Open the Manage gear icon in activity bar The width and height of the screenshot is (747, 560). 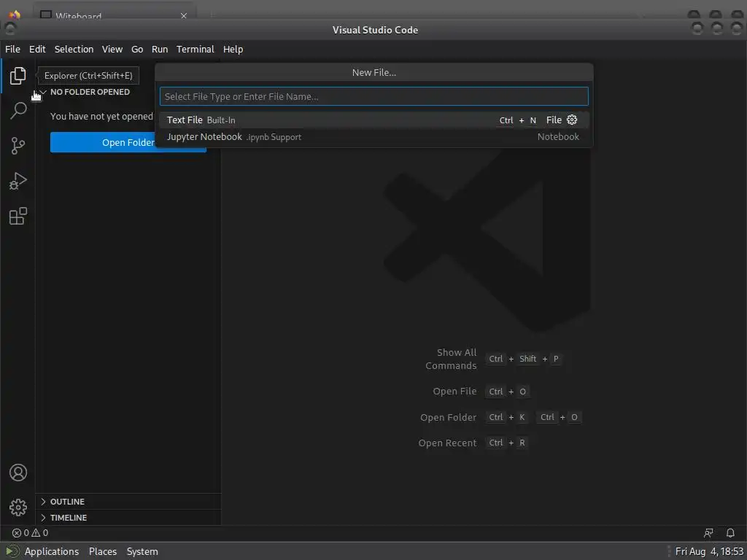click(x=18, y=507)
